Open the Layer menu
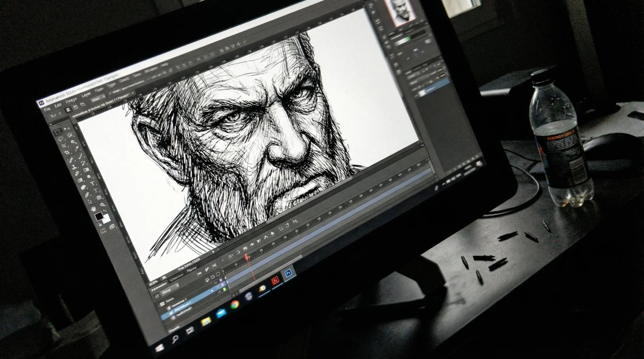 pyautogui.click(x=86, y=95)
